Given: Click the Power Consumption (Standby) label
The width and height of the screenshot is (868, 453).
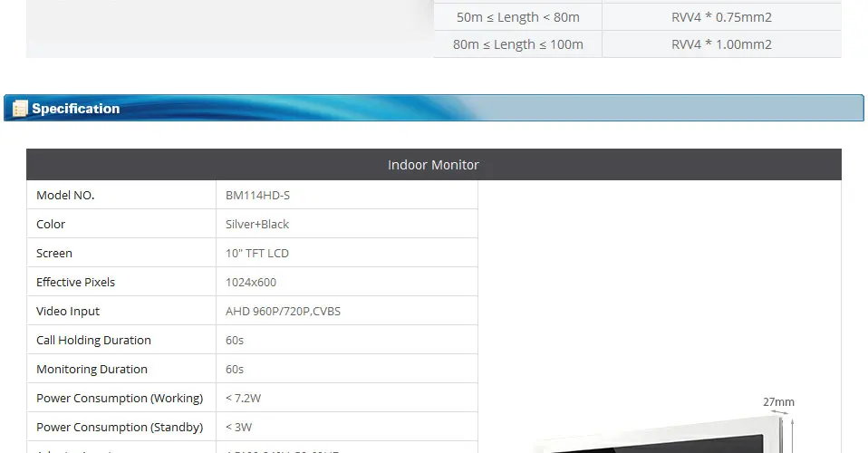Looking at the screenshot, I should (120, 427).
